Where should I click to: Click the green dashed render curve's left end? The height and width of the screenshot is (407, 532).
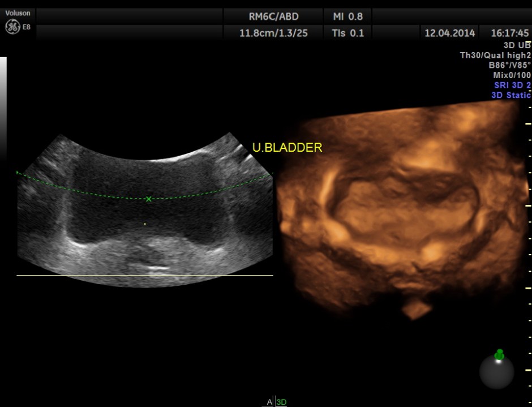(x=18, y=172)
